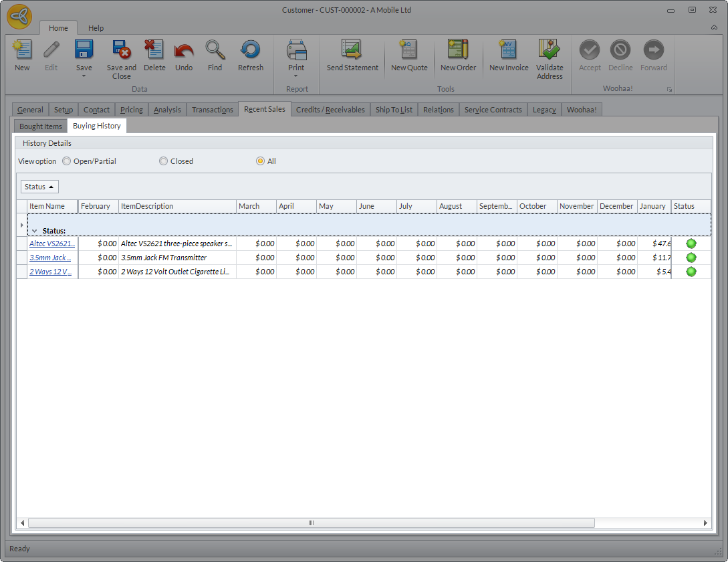
Task: Create a New Quote from ribbon
Action: [408, 51]
